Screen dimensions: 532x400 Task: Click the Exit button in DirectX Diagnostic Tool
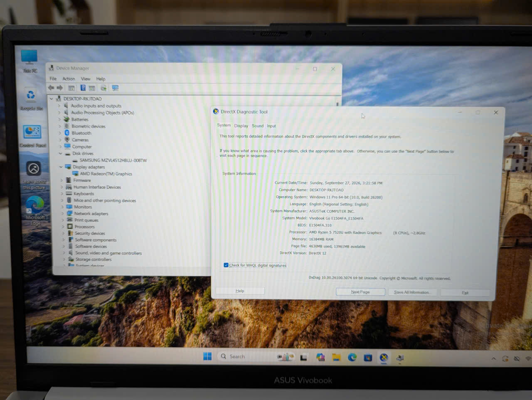click(465, 293)
